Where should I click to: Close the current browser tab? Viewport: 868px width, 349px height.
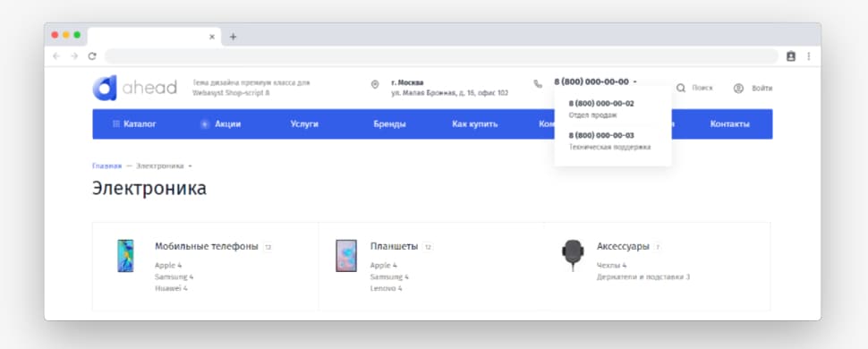[x=211, y=37]
